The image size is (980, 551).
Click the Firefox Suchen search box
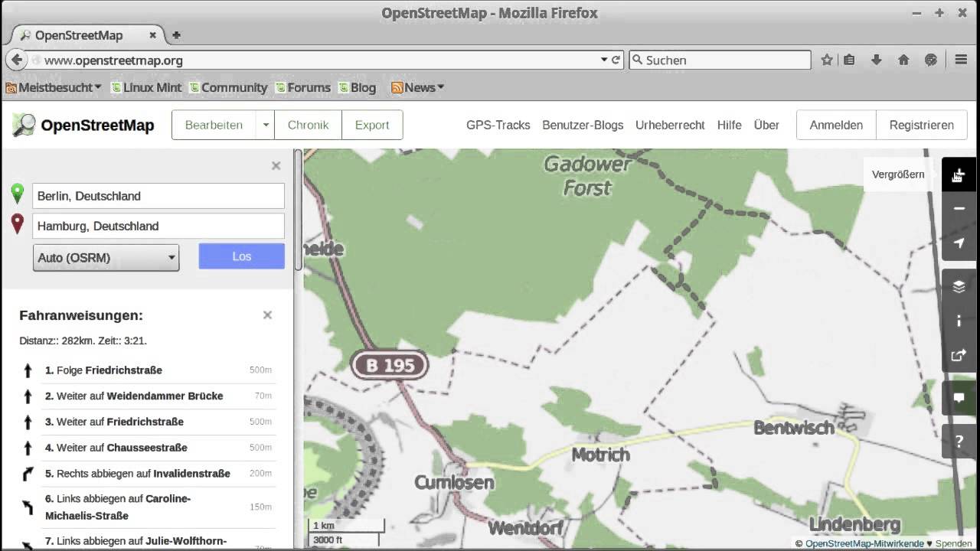pos(720,60)
